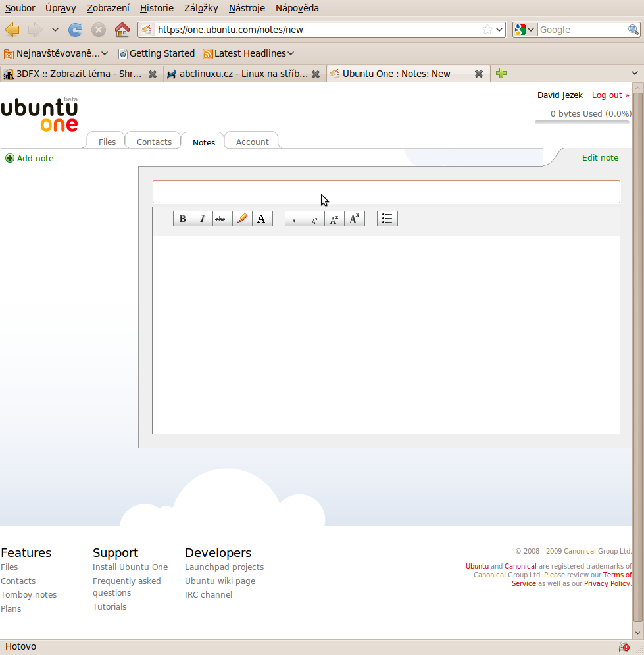Go to browser home page

pyautogui.click(x=122, y=30)
